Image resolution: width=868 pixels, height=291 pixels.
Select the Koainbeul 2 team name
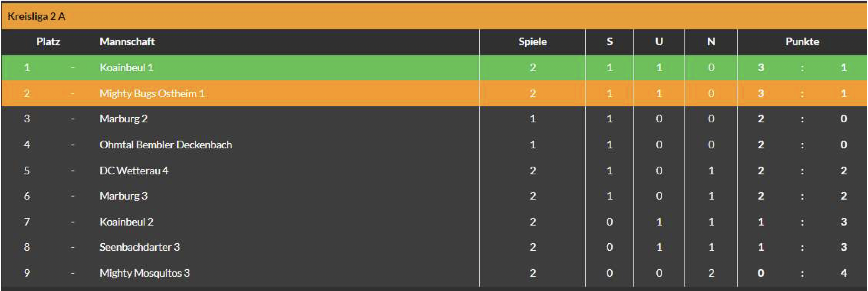pos(126,222)
